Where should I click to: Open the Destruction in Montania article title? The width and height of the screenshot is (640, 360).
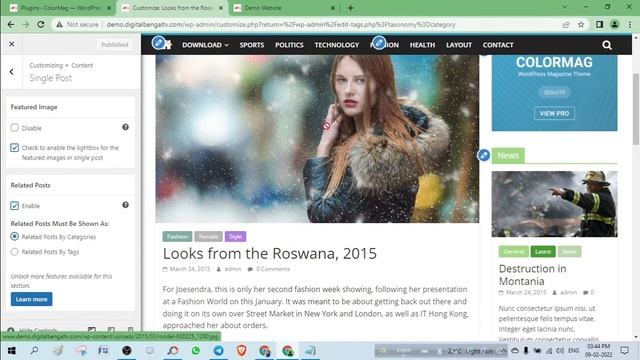[532, 275]
